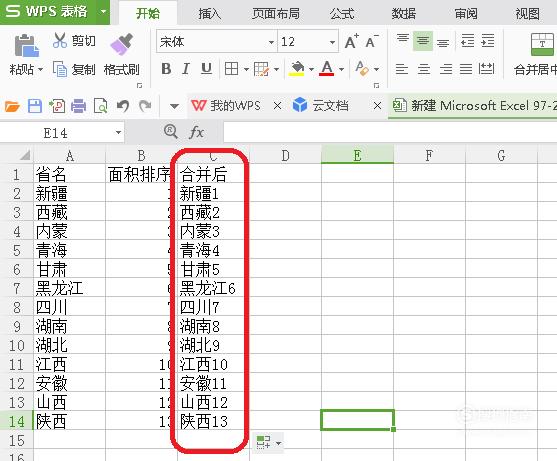Image resolution: width=557 pixels, height=461 pixels.
Task: Expand the borders dropdown arrow
Action: click(x=246, y=69)
